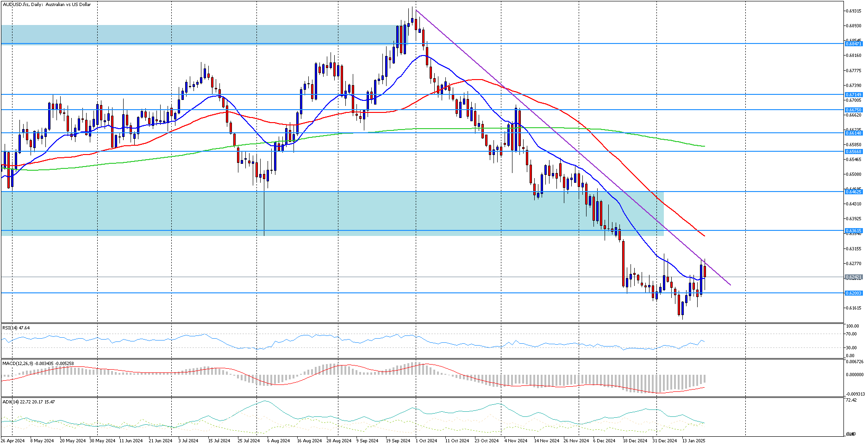This screenshot has width=868, height=446.
Task: Click the 21 Jun 2024 date label
Action: (161, 440)
